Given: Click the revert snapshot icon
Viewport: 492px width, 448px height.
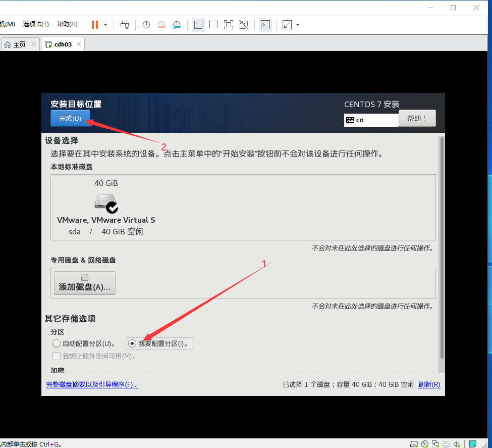Looking at the screenshot, I should point(161,24).
